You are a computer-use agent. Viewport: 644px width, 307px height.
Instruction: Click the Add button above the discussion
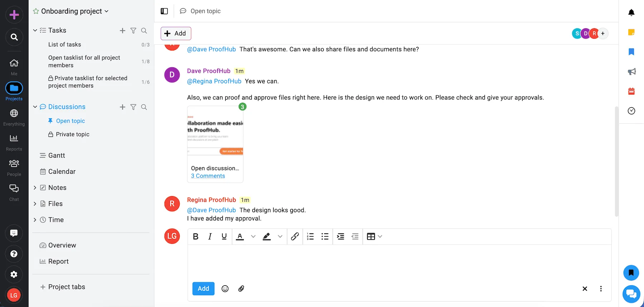(x=176, y=33)
